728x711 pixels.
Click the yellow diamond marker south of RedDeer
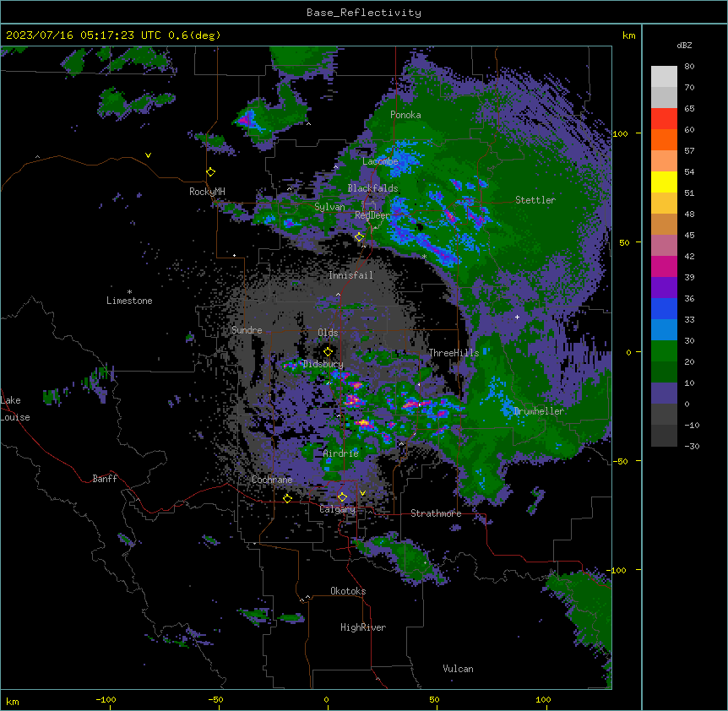(x=359, y=237)
